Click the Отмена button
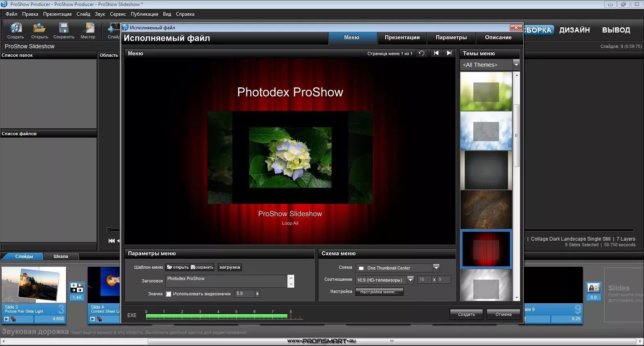 tap(504, 314)
